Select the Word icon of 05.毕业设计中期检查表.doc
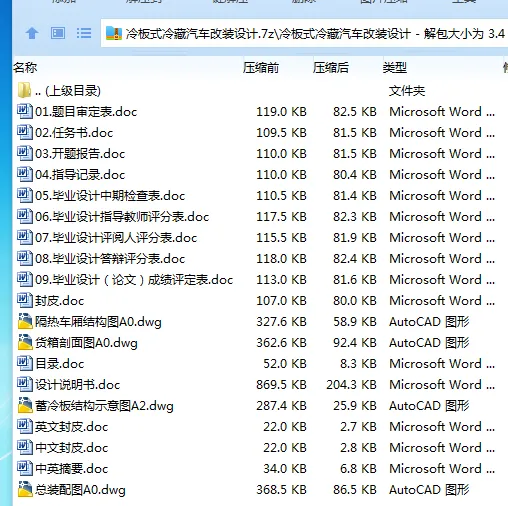This screenshot has height=506, width=508. (25, 195)
